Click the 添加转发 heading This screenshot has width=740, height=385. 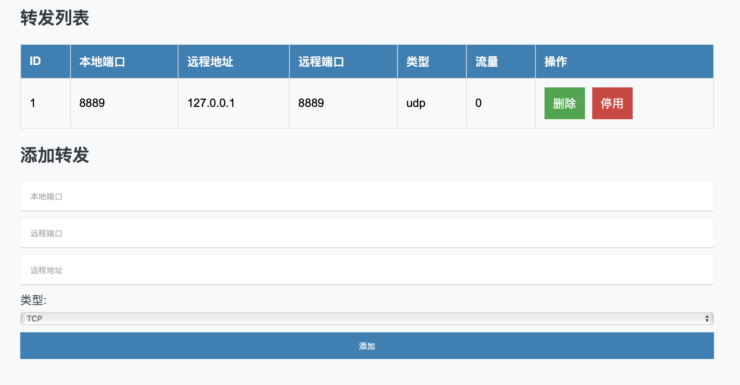[x=55, y=155]
